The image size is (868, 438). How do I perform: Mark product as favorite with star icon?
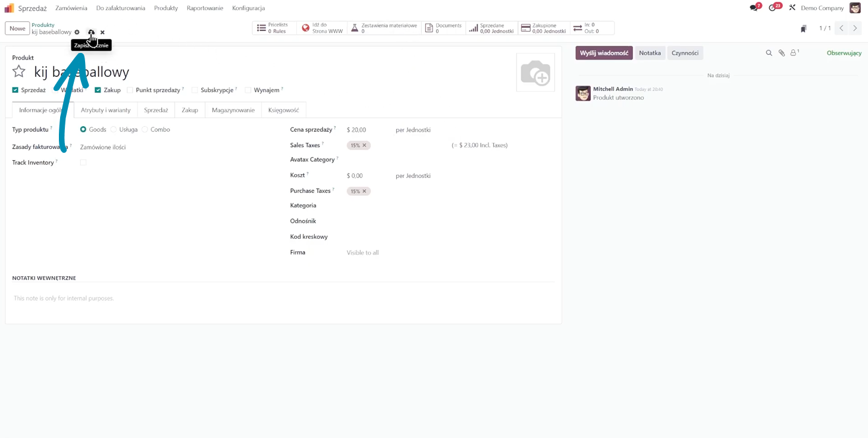[x=19, y=72]
